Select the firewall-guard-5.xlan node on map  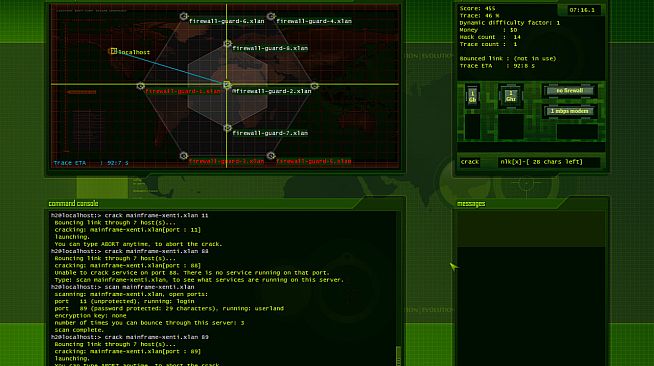point(271,155)
